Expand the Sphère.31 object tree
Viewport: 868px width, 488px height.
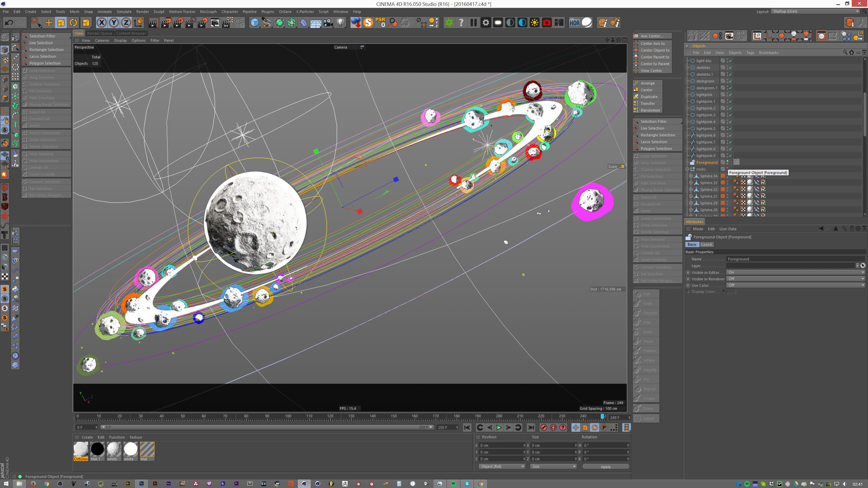pos(691,196)
